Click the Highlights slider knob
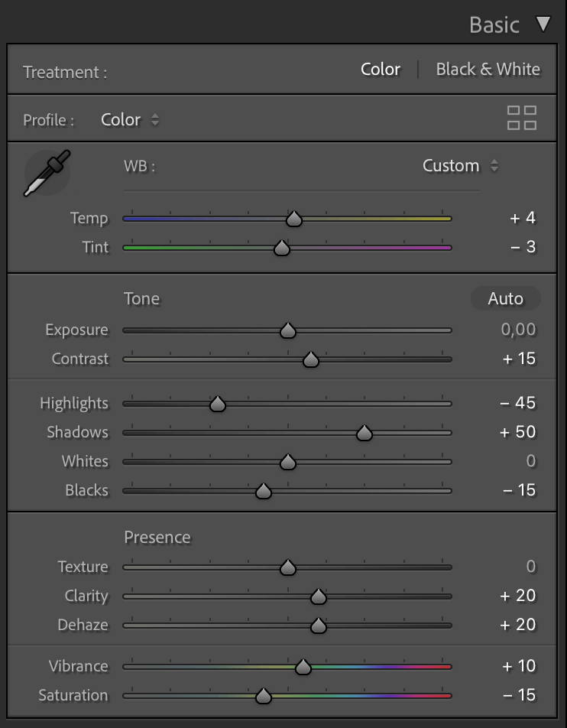Image resolution: width=567 pixels, height=728 pixels. 218,404
